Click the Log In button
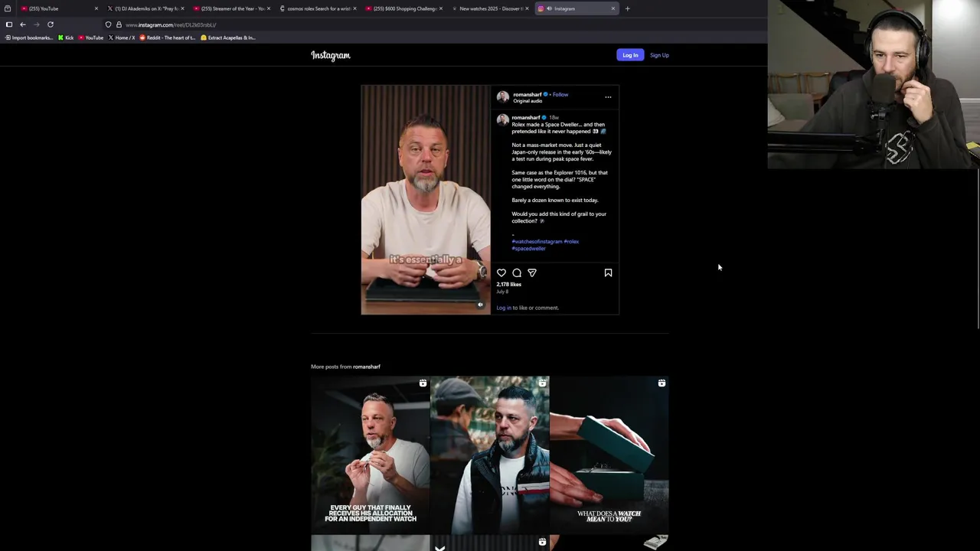This screenshot has width=980, height=551. (630, 55)
